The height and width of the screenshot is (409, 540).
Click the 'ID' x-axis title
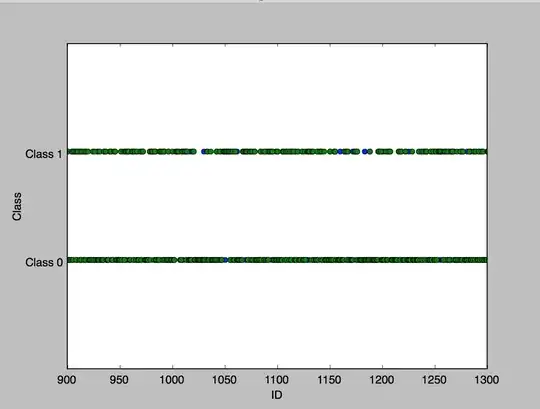click(277, 395)
